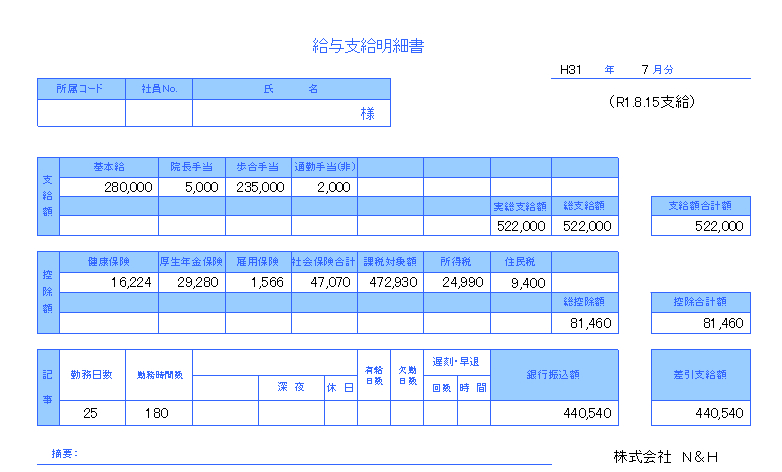Select the 課税対象額 header
This screenshot has width=782, height=472.
391,262
